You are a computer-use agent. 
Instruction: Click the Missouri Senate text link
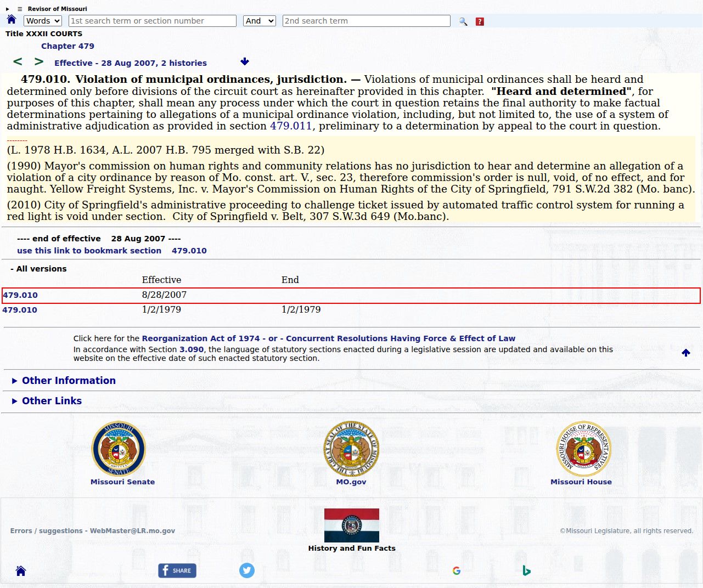click(122, 482)
